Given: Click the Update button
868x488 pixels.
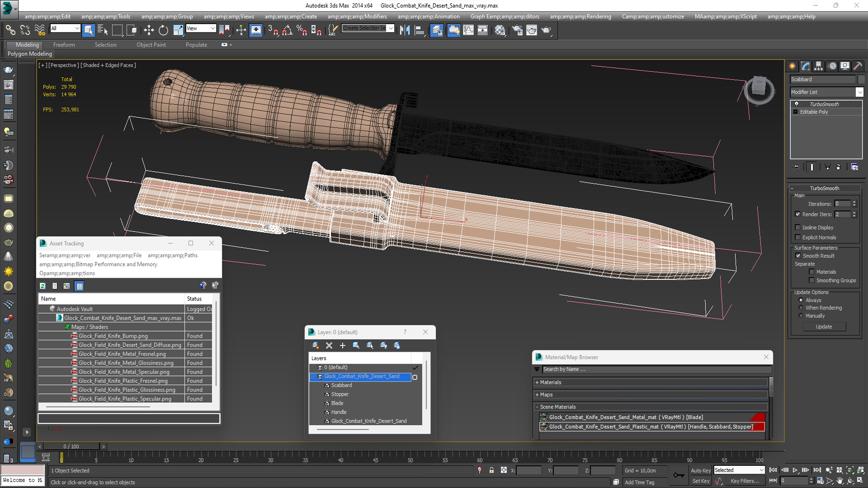Looking at the screenshot, I should coord(824,327).
